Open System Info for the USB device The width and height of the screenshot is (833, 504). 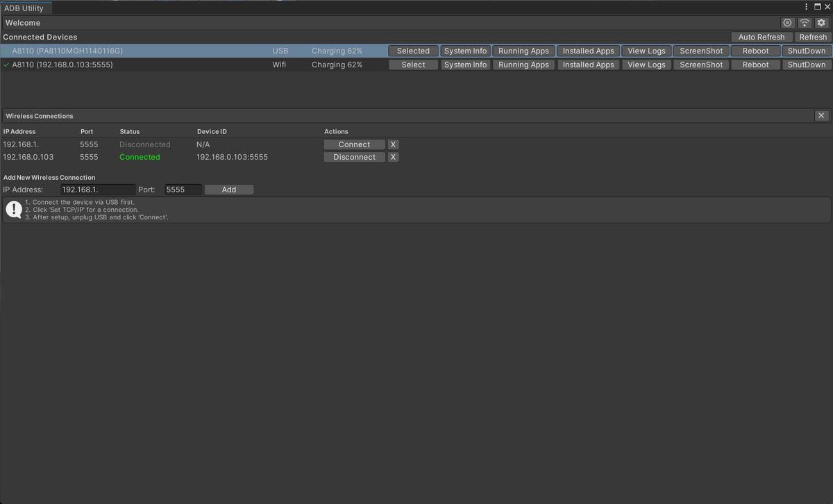[465, 51]
